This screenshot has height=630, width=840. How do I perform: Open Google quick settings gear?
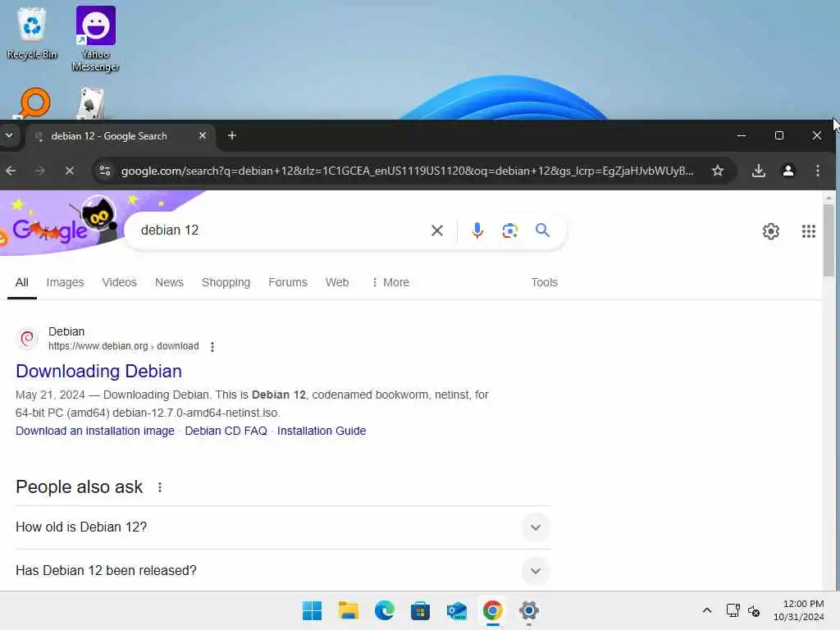point(771,231)
